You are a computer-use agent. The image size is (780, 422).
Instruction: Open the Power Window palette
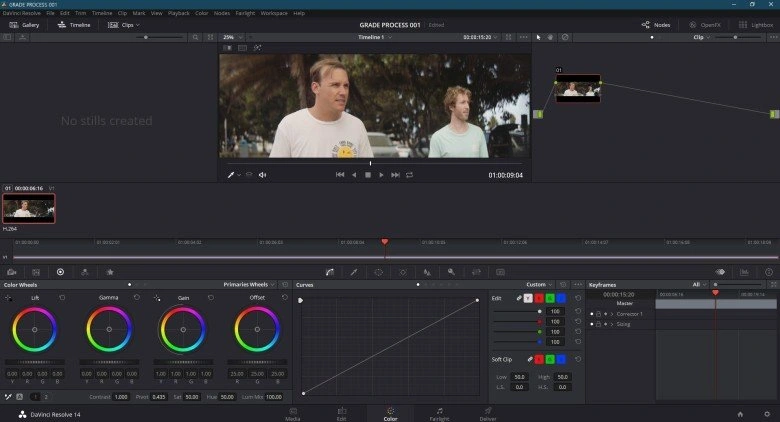pyautogui.click(x=379, y=271)
